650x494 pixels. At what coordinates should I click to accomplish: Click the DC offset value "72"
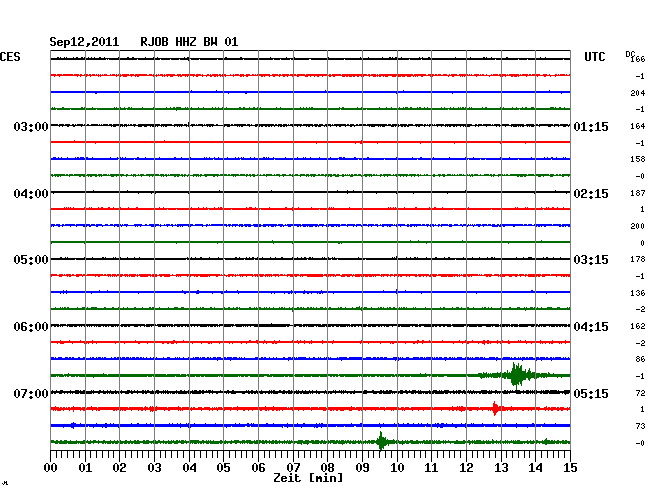point(640,393)
